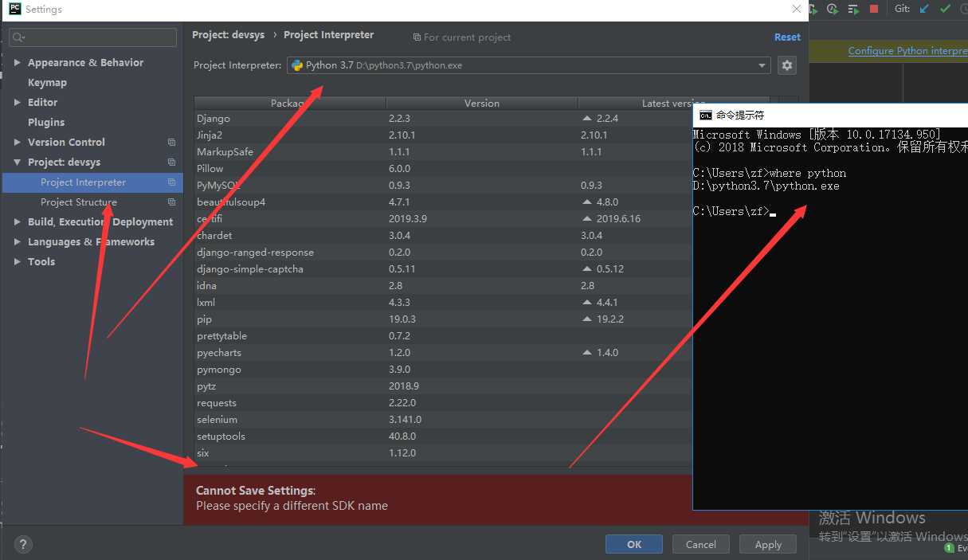Expand the Tools section arrow

[x=18, y=261]
